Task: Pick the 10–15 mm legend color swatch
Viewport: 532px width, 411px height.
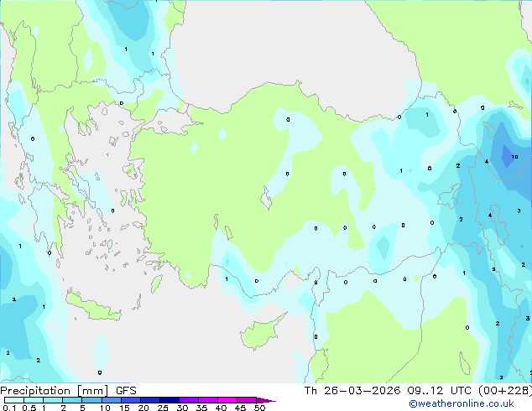Action: pos(112,400)
